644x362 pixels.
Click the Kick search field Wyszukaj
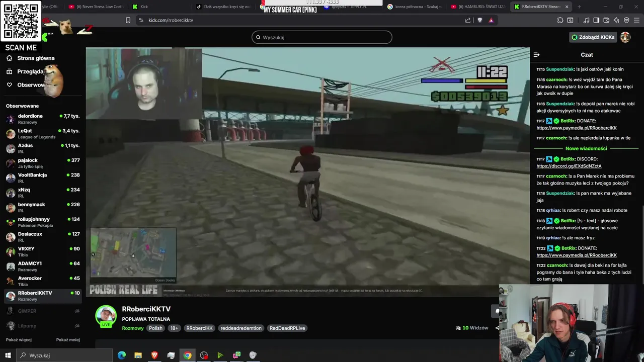coord(322,37)
